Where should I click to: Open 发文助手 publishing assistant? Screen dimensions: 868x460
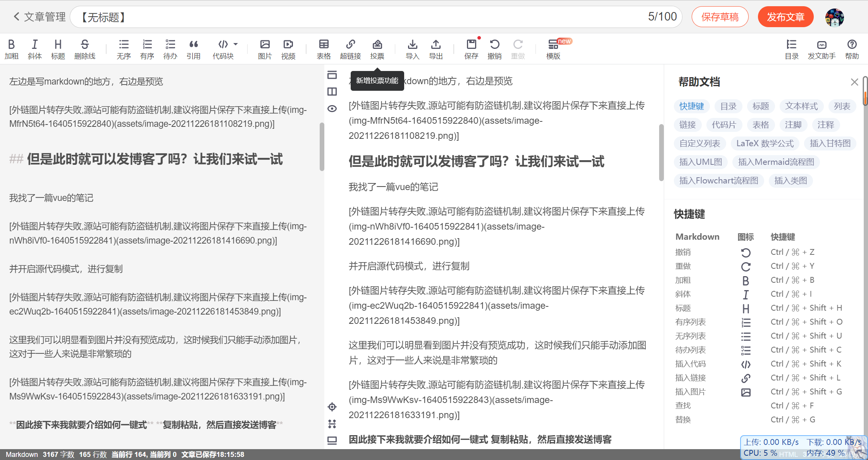click(x=822, y=49)
